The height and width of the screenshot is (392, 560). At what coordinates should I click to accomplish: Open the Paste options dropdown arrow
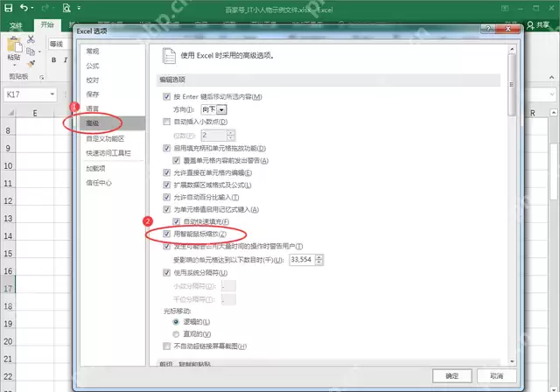15,66
